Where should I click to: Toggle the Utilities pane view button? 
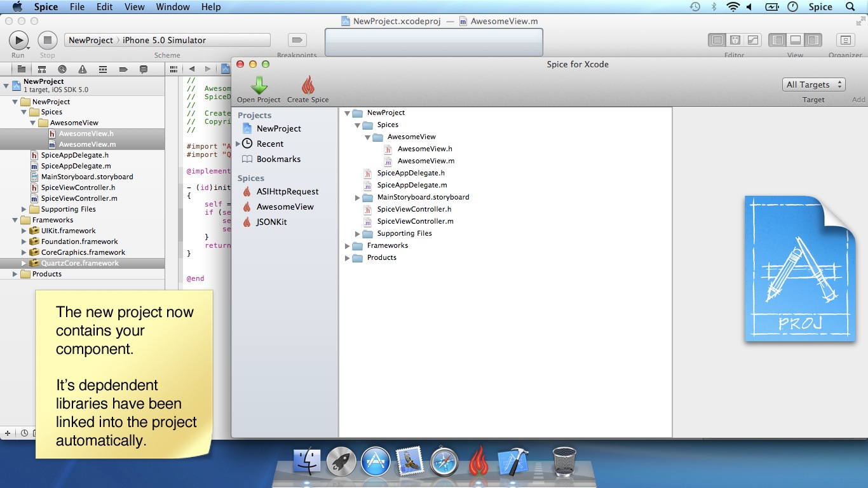pyautogui.click(x=813, y=40)
